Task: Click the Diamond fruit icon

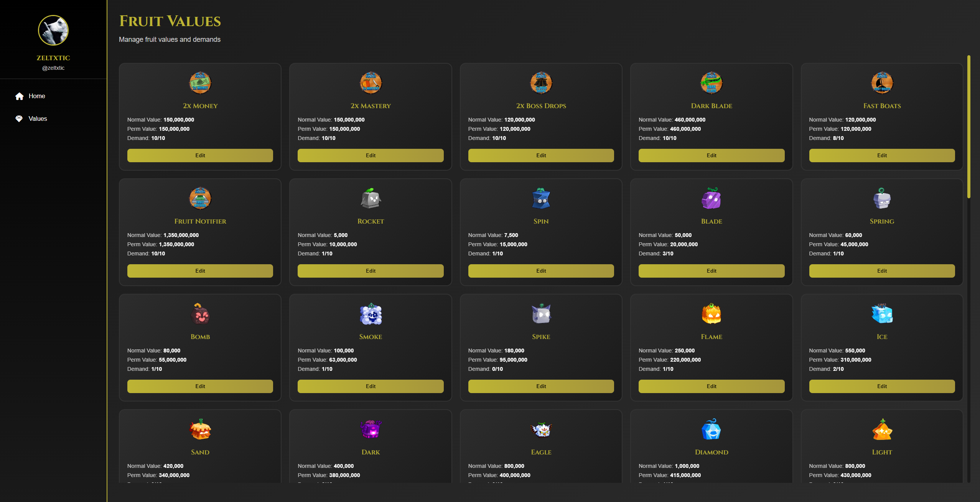Action: point(711,429)
